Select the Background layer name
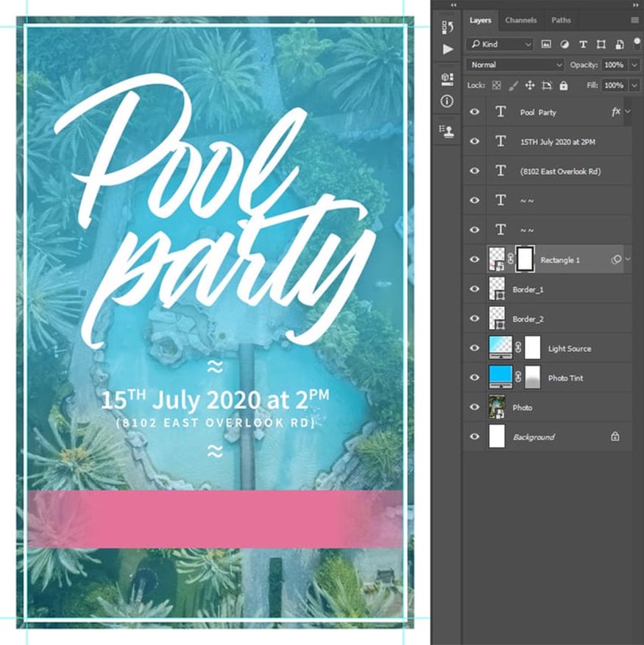Viewport: 644px width, 645px height. 534,437
